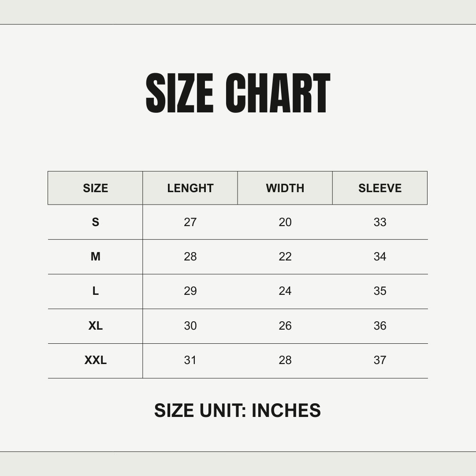This screenshot has width=476, height=476.
Task: Click length value 30 for size XL
Action: 190,326
